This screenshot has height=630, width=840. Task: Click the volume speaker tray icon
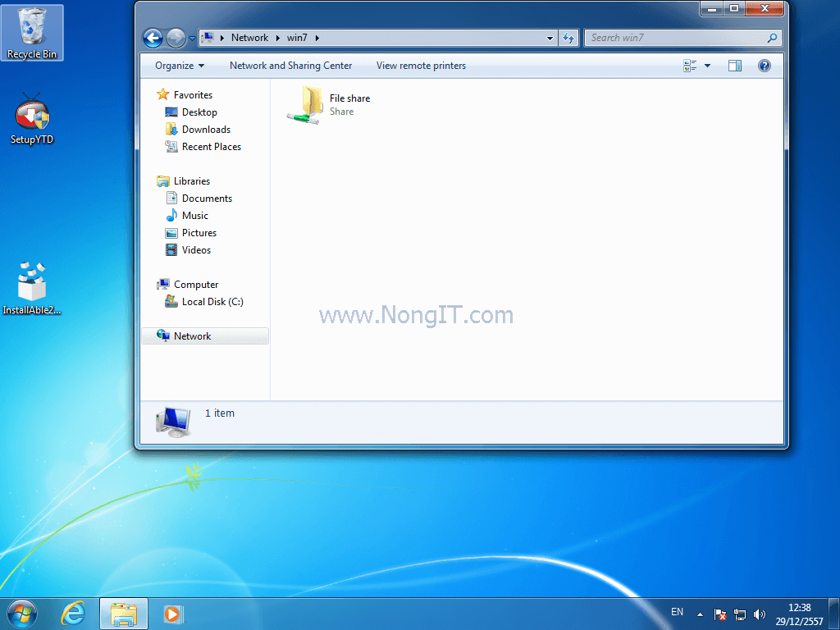pyautogui.click(x=759, y=614)
